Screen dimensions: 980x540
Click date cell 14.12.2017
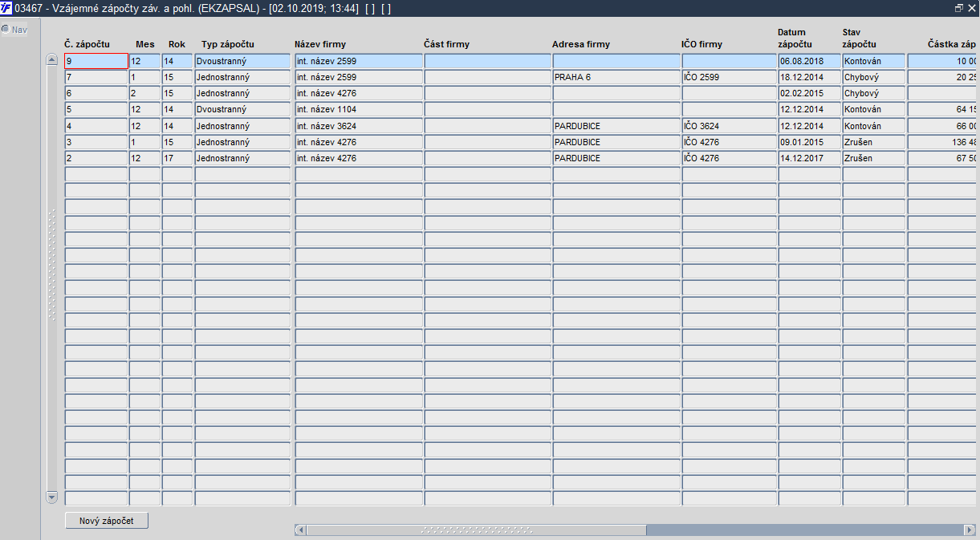click(809, 158)
